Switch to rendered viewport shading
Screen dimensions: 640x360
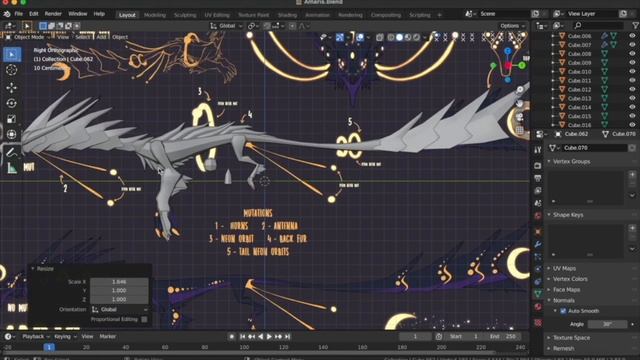pyautogui.click(x=416, y=37)
